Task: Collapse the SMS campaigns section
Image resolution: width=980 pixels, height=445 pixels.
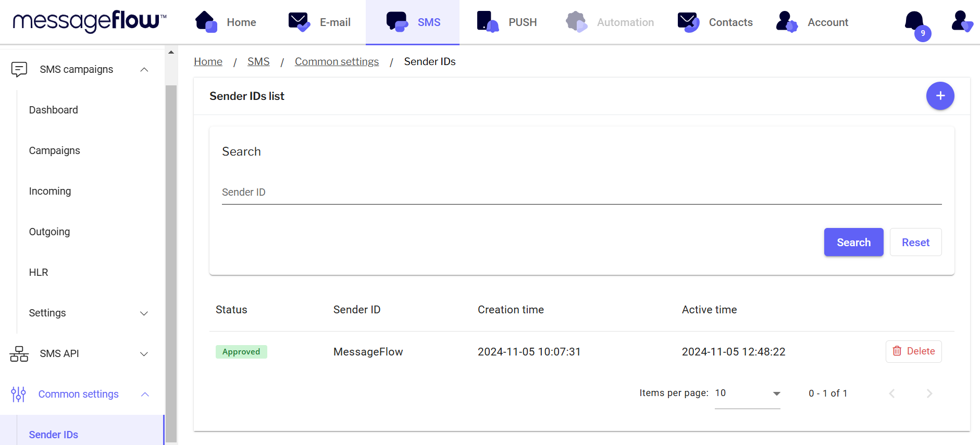Action: [144, 70]
